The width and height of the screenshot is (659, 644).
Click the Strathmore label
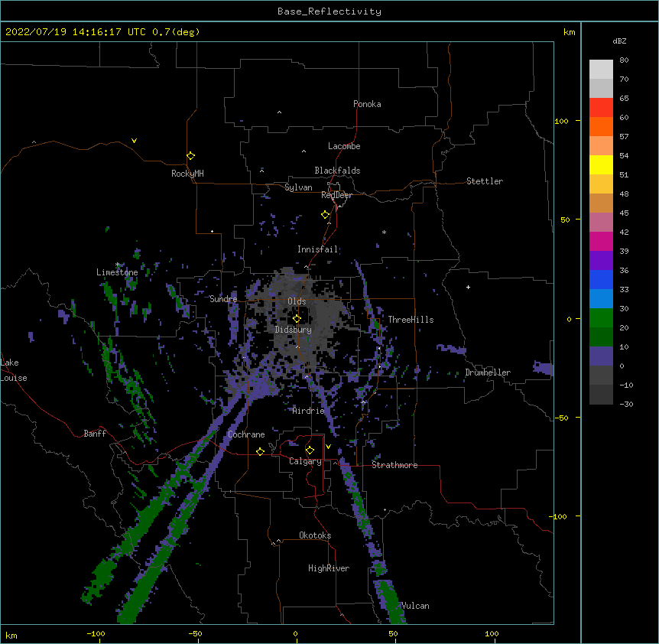coord(394,465)
